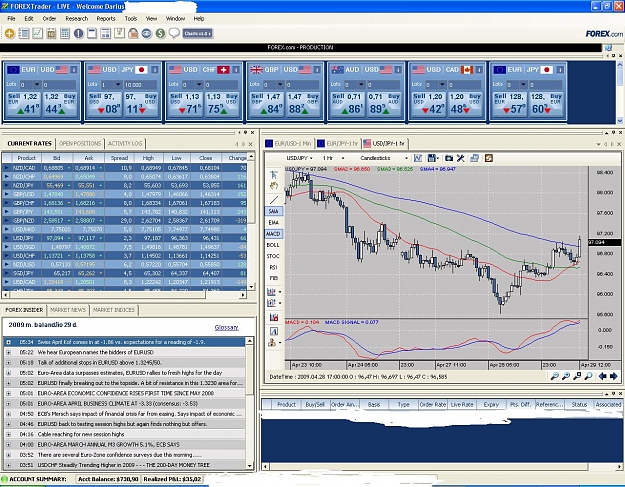Toggle the MACD indicator
This screenshot has height=487, width=625.
click(x=273, y=234)
